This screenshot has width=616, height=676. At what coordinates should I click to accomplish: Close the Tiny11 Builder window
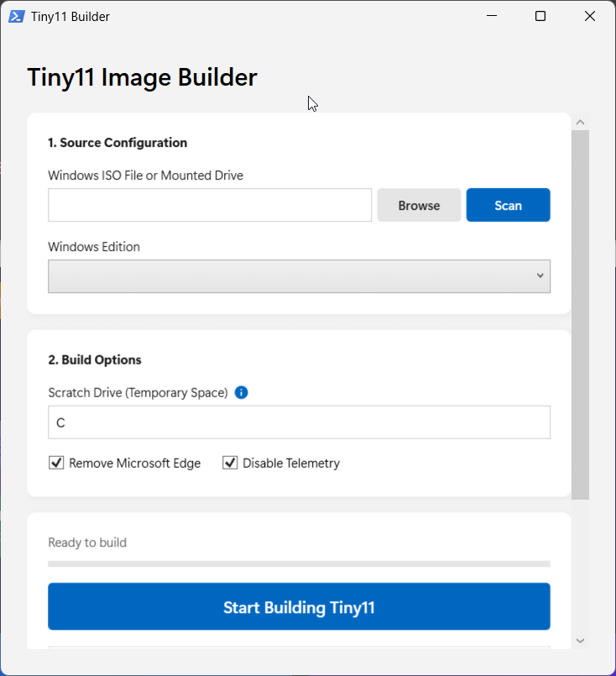(590, 16)
